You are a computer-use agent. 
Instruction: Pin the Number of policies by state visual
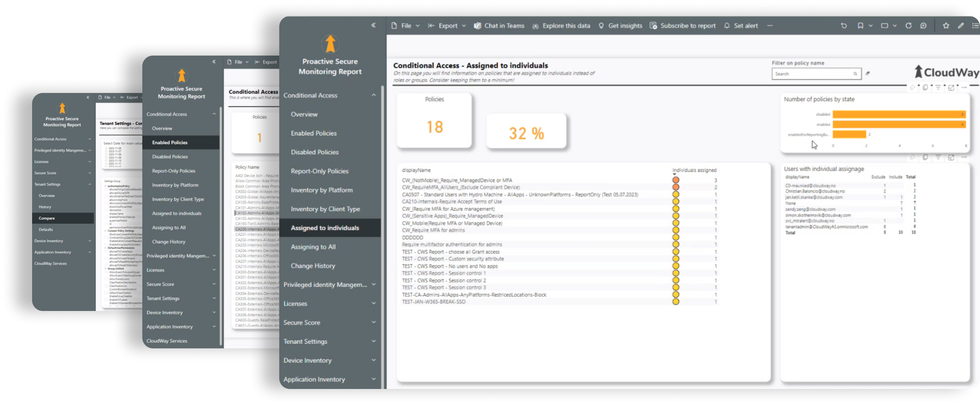click(912, 88)
